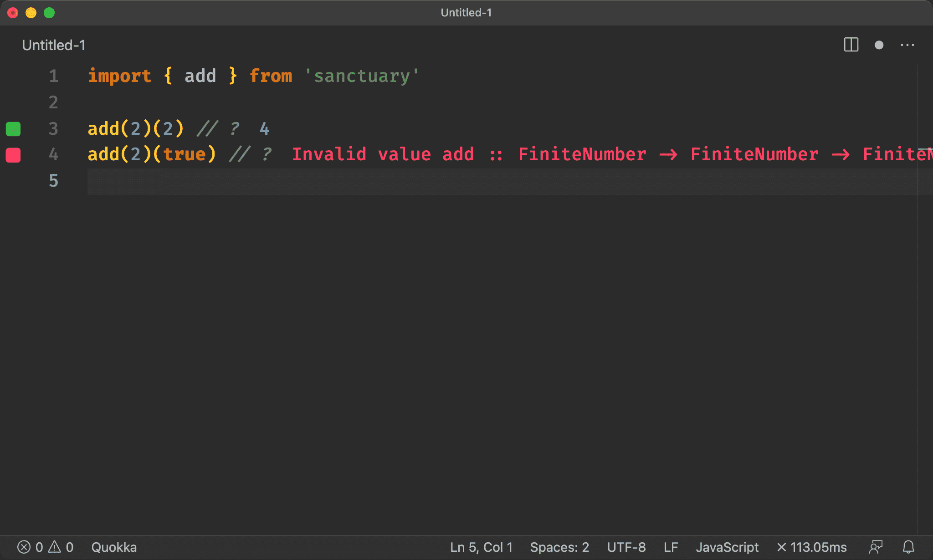Click the unsaved changes dot indicator
933x560 pixels.
pyautogui.click(x=879, y=45)
